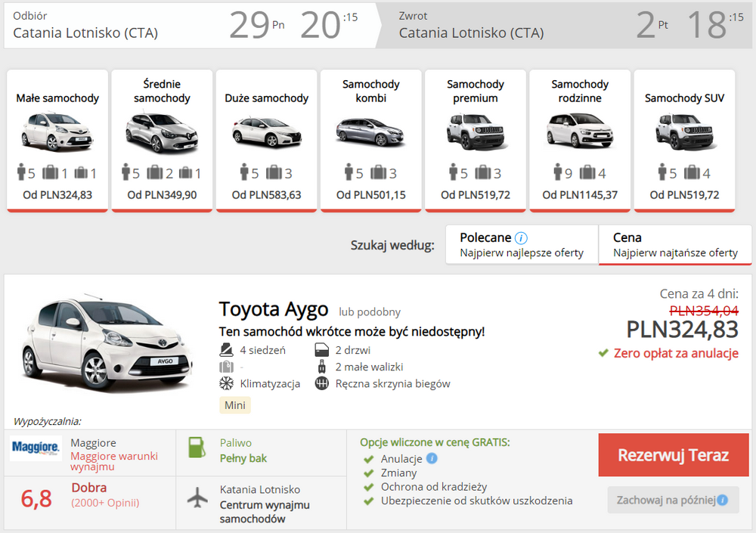The width and height of the screenshot is (756, 533).
Task: Select the Średnie samochody category card
Action: click(x=162, y=141)
